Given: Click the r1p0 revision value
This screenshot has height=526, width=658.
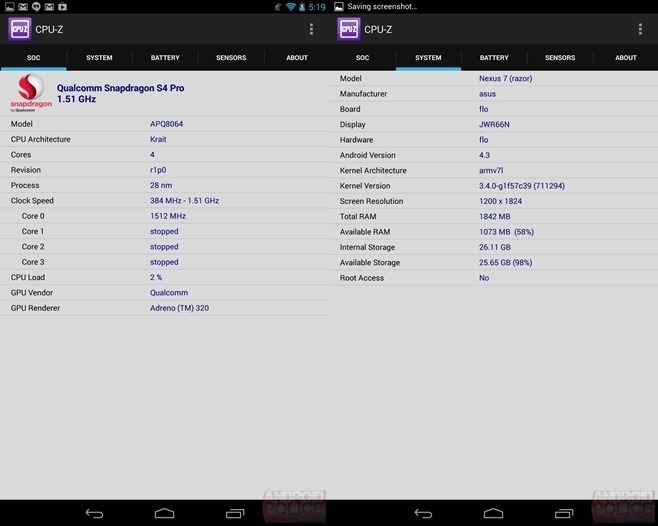Looking at the screenshot, I should click(x=158, y=170).
